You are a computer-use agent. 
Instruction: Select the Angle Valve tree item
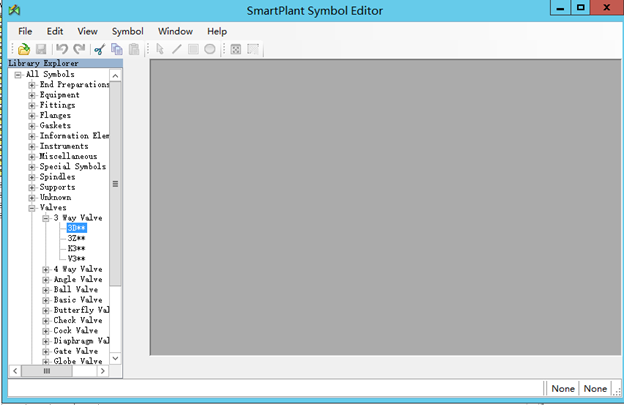pyautogui.click(x=78, y=279)
